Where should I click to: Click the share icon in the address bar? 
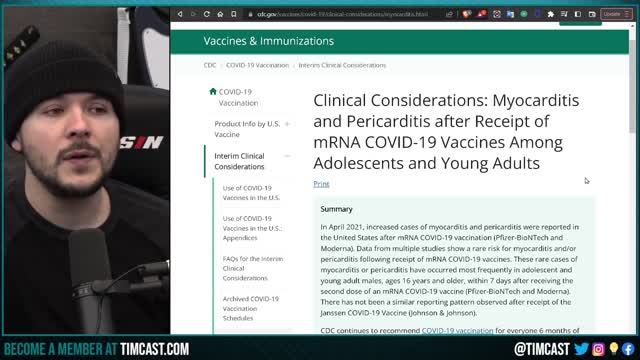coord(449,14)
